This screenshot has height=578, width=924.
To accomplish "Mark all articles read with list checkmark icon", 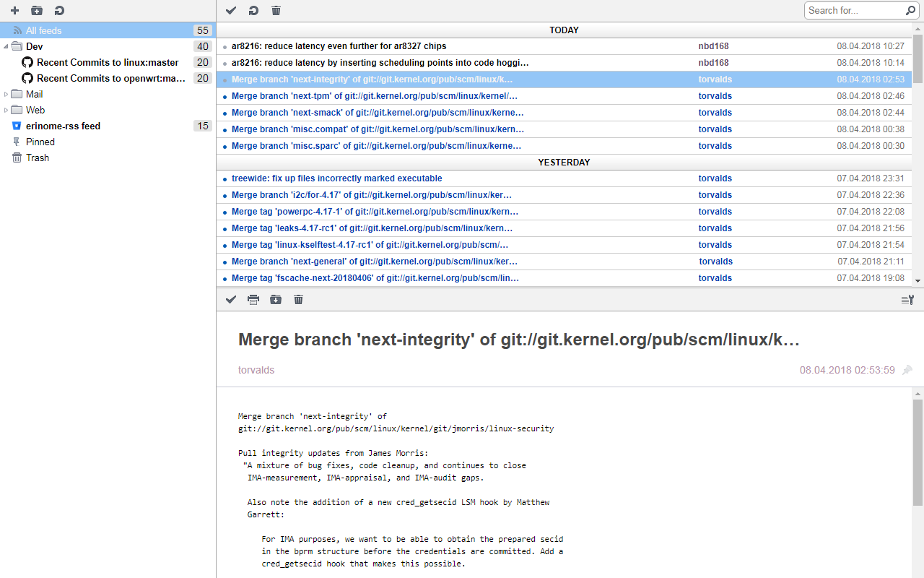I will [231, 10].
